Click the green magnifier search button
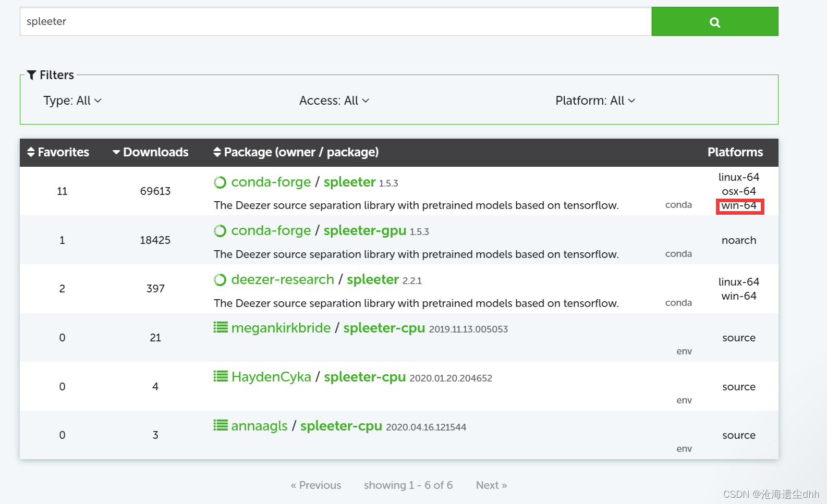The height and width of the screenshot is (504, 827). coord(714,21)
